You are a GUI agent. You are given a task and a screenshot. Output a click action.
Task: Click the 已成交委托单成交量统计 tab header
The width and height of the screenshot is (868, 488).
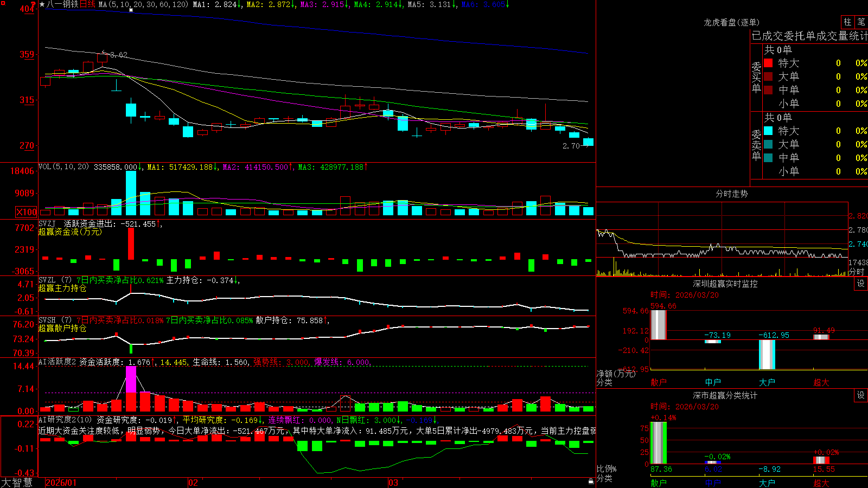pyautogui.click(x=809, y=36)
